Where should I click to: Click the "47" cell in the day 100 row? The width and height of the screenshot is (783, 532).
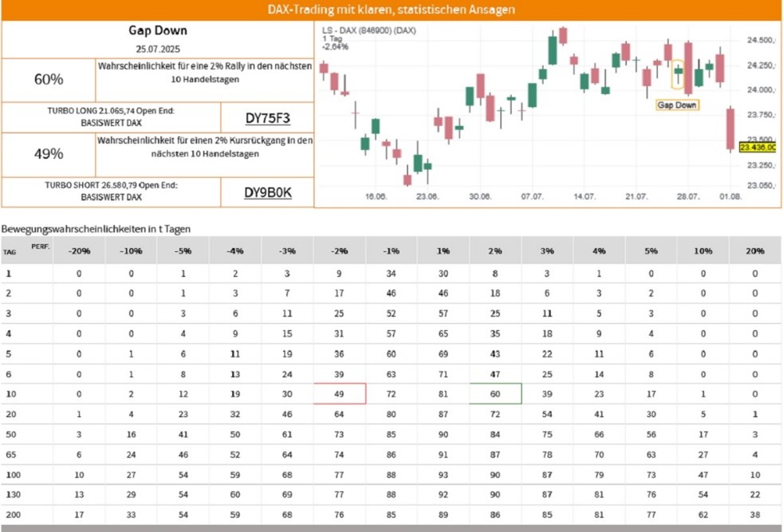tap(702, 475)
